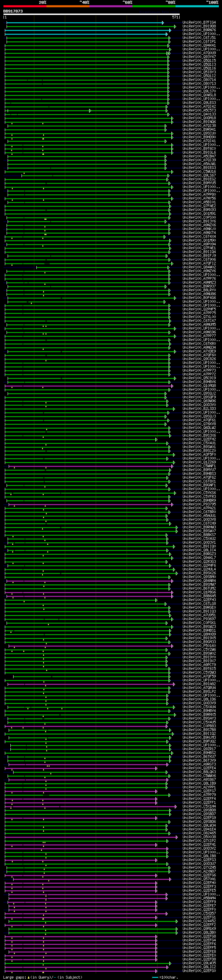222x980 pixels.
Task: Click the green ~80% identity legend bar
Action: [x=154, y=6]
